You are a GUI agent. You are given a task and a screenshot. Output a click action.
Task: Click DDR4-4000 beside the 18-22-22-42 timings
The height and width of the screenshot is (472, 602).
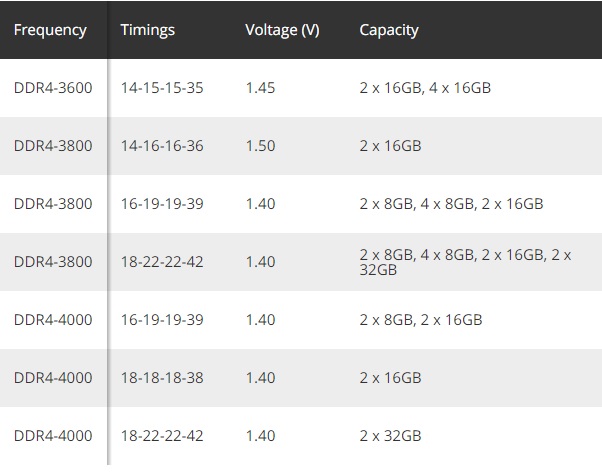(x=53, y=436)
